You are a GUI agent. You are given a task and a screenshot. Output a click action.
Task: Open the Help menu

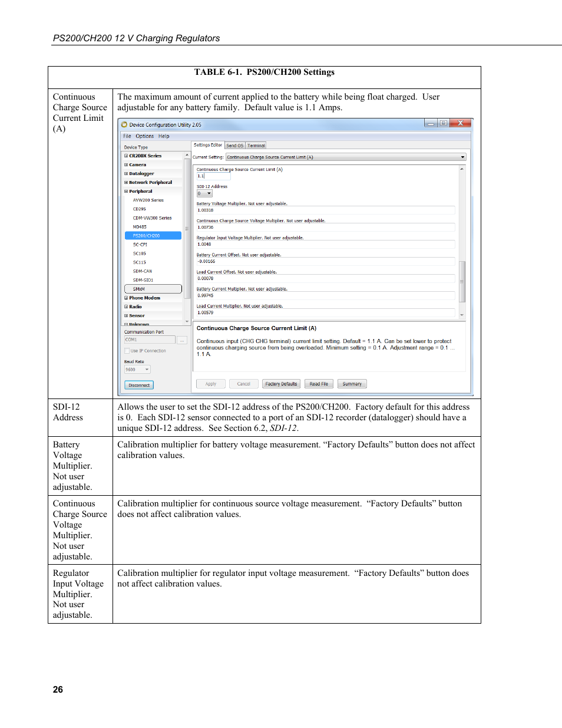(164, 136)
